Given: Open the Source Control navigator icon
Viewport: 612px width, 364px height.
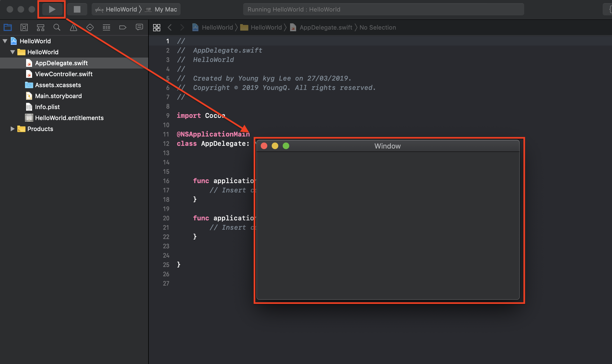Looking at the screenshot, I should 24,27.
